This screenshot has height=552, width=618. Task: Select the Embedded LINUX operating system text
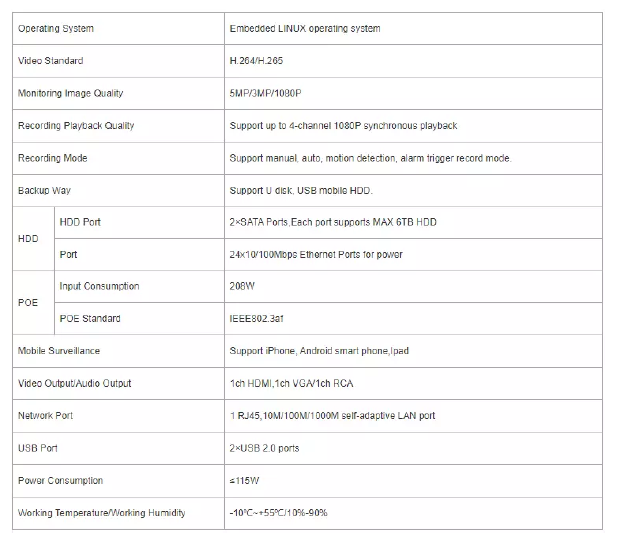[304, 29]
